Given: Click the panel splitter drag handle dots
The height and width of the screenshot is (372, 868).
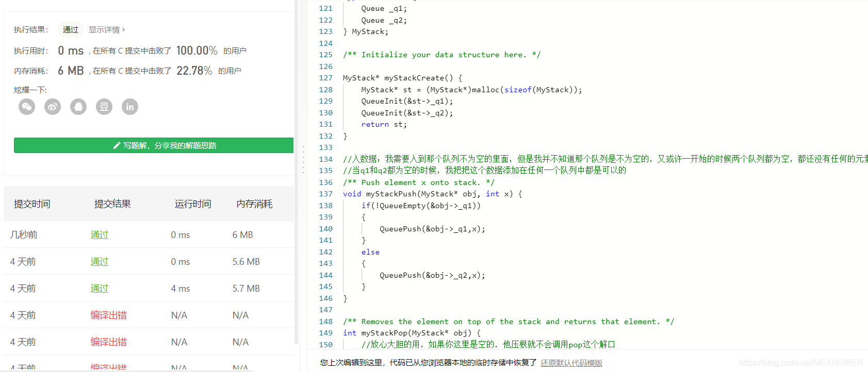Looking at the screenshot, I should coord(303,159).
